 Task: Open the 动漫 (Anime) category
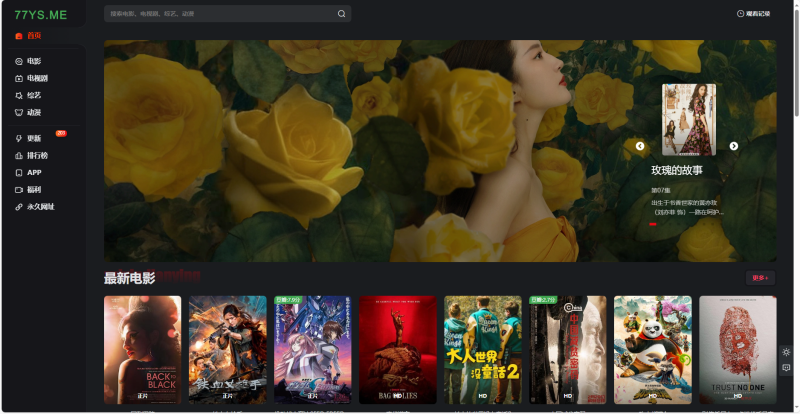point(33,112)
